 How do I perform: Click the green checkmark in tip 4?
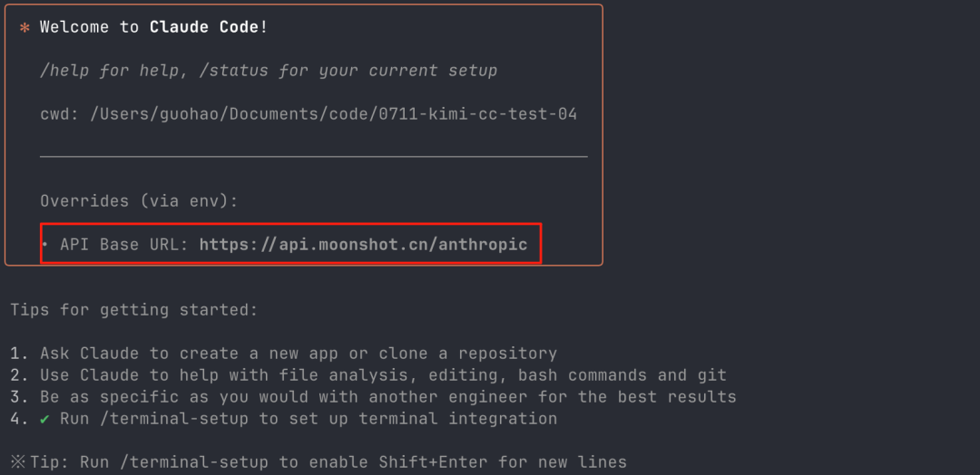coord(44,419)
